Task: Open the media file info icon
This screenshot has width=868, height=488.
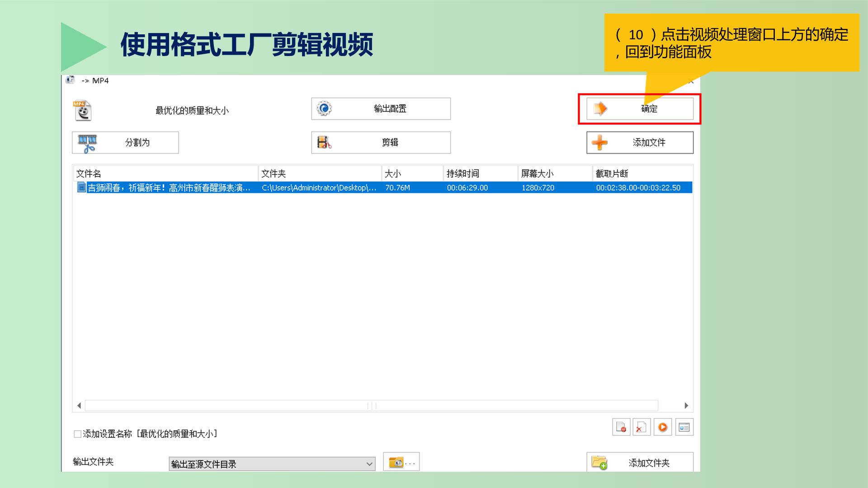Action: point(684,427)
